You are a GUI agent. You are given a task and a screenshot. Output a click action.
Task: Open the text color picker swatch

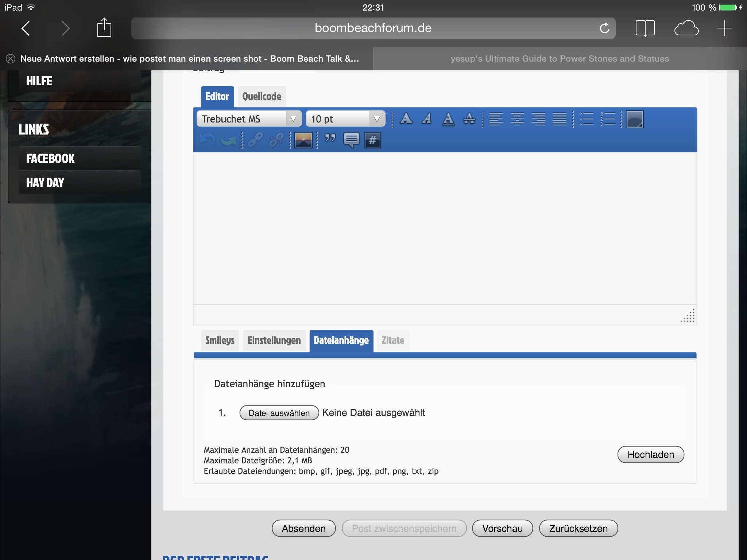click(x=635, y=119)
